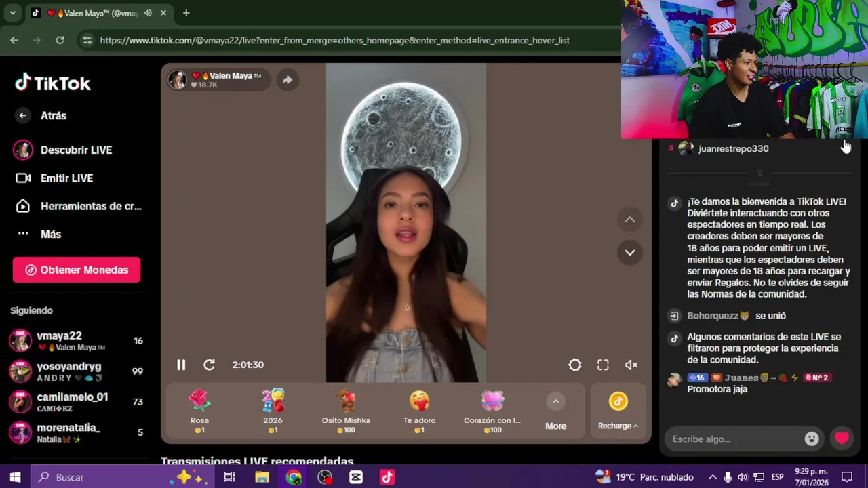Open volume control in system tray
The width and height of the screenshot is (868, 488).
(x=743, y=477)
